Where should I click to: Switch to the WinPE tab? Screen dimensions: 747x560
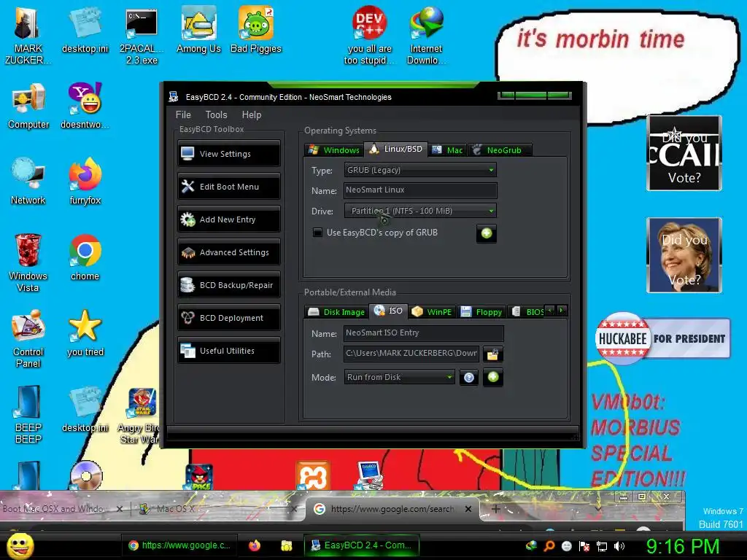tap(432, 312)
